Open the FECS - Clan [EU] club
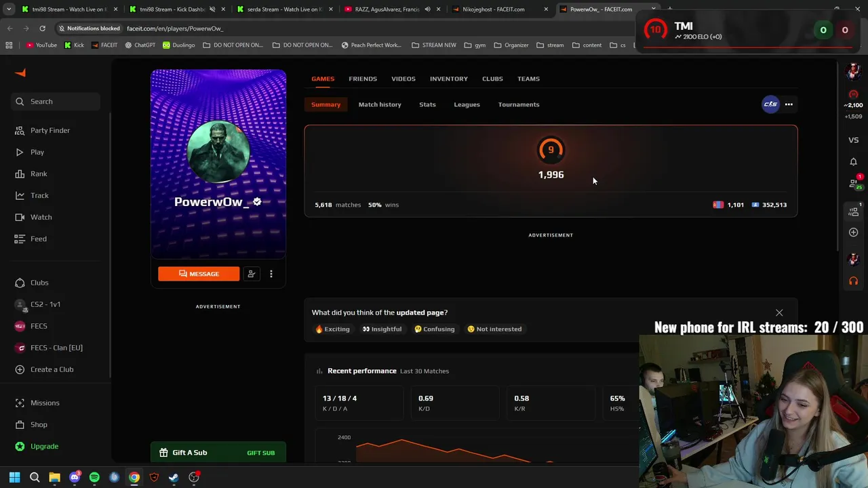The image size is (868, 488). 56,348
